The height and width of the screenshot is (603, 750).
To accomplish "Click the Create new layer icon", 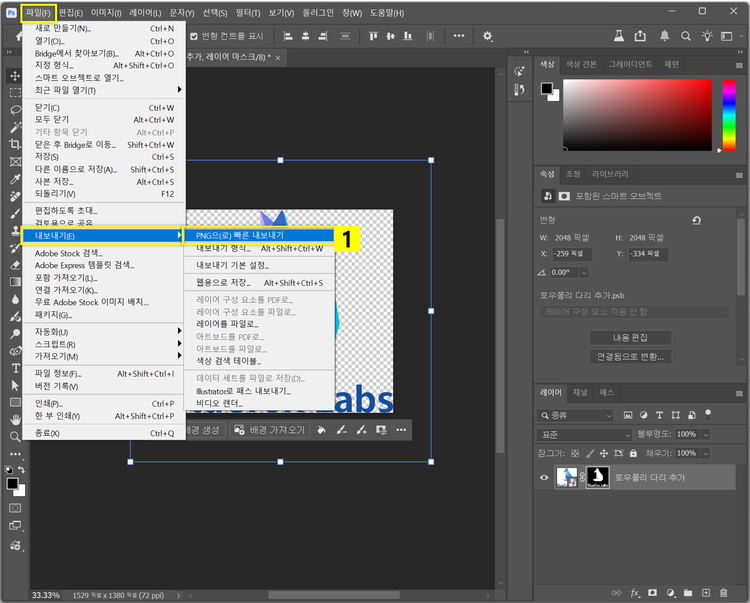I will tap(708, 594).
